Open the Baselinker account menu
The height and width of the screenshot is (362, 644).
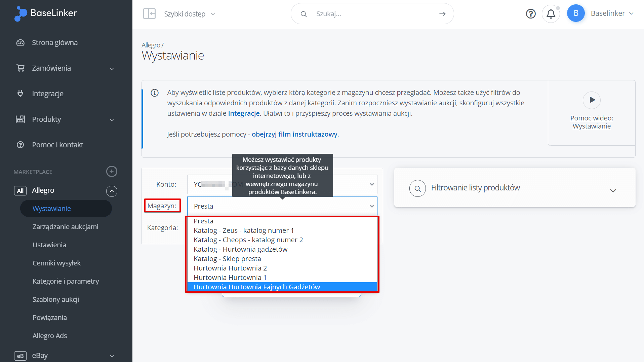click(612, 13)
